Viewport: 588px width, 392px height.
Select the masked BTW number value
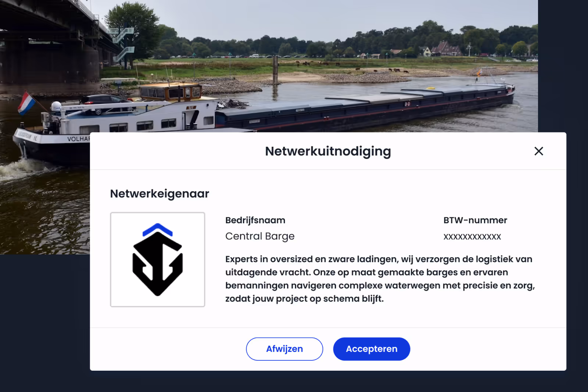pyautogui.click(x=472, y=236)
